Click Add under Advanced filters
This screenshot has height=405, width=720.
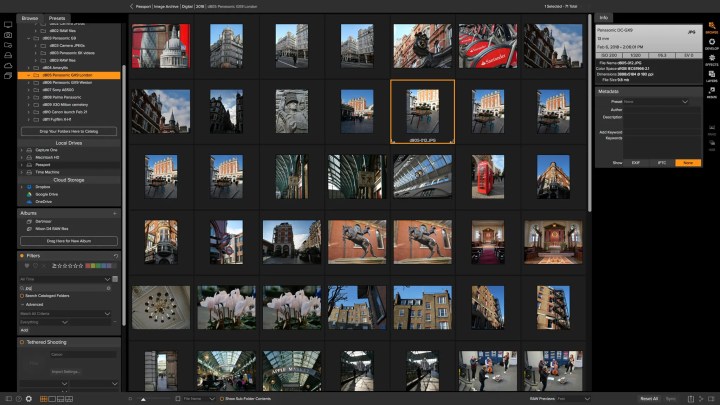24,330
